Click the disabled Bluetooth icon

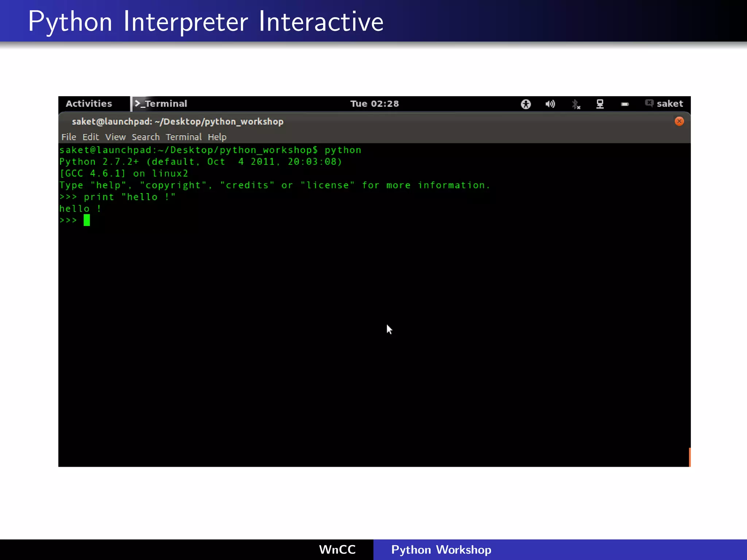coord(576,104)
